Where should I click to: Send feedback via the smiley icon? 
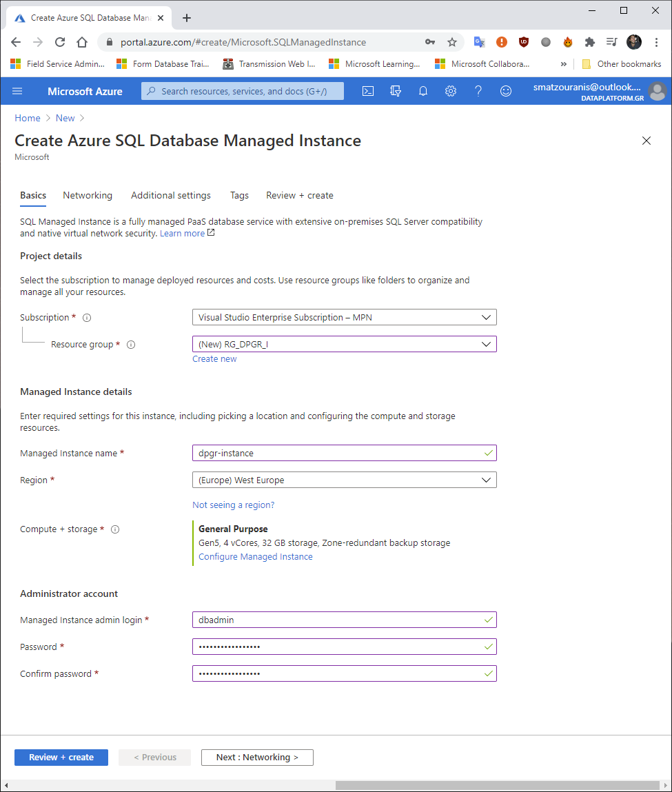[505, 90]
